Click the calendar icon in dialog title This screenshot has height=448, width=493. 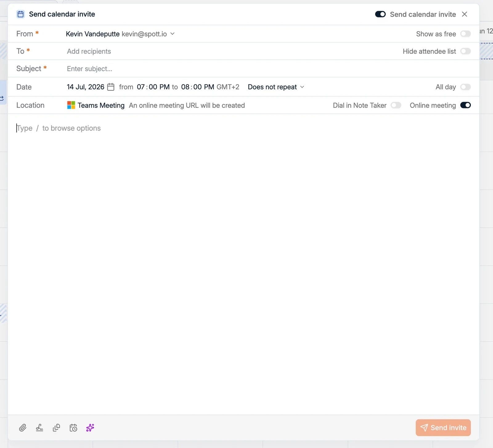pyautogui.click(x=21, y=14)
